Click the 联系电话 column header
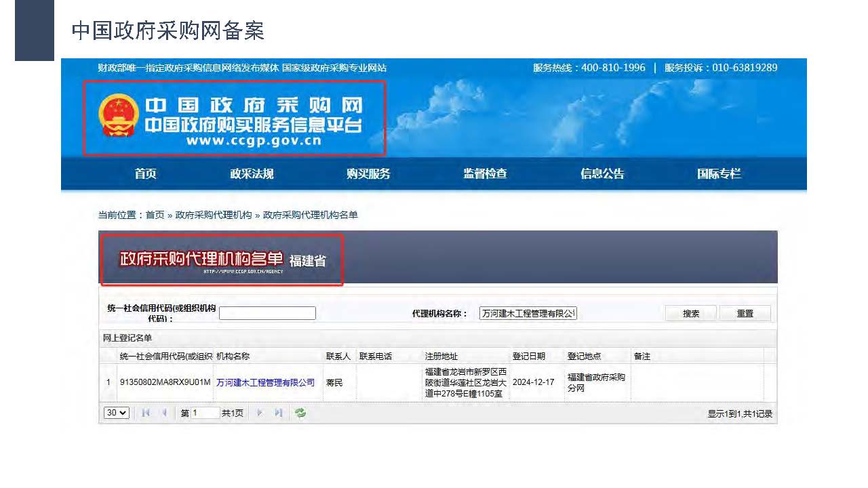868x488 pixels. (x=376, y=356)
